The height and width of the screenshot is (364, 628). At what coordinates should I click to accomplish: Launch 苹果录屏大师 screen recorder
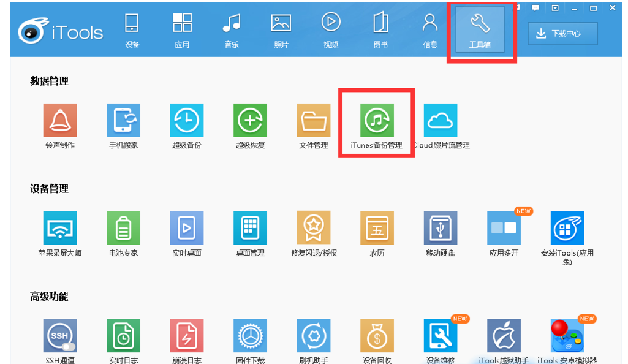coord(60,228)
